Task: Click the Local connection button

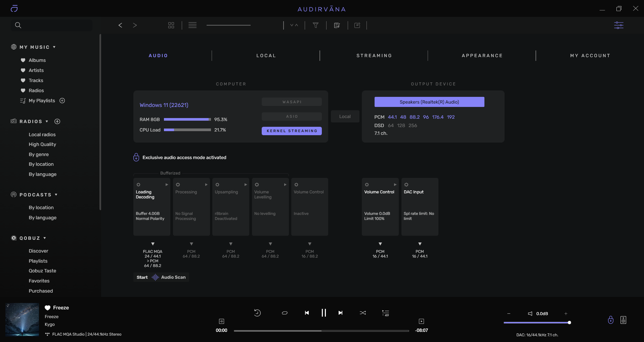Action: pos(345,116)
